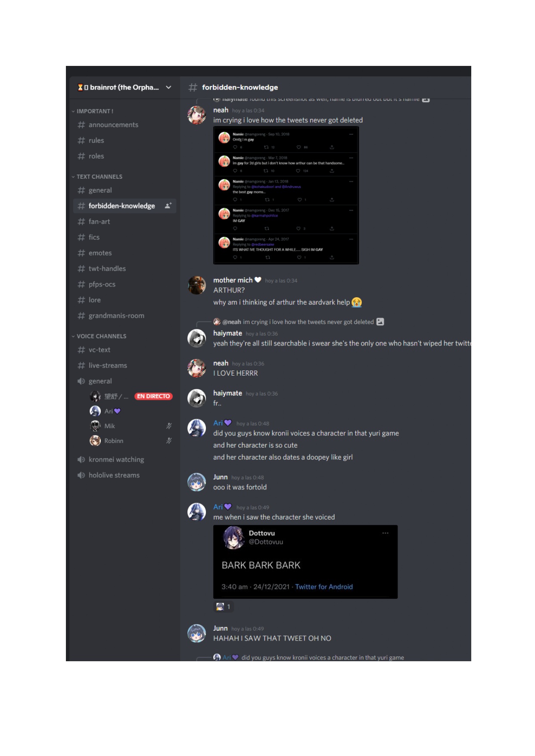Open the Twitter for Android link

(324, 587)
